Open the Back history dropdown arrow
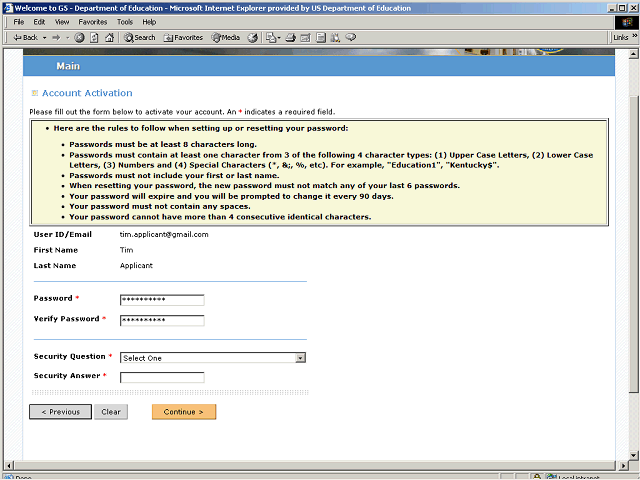The height and width of the screenshot is (480, 640). pyautogui.click(x=44, y=38)
